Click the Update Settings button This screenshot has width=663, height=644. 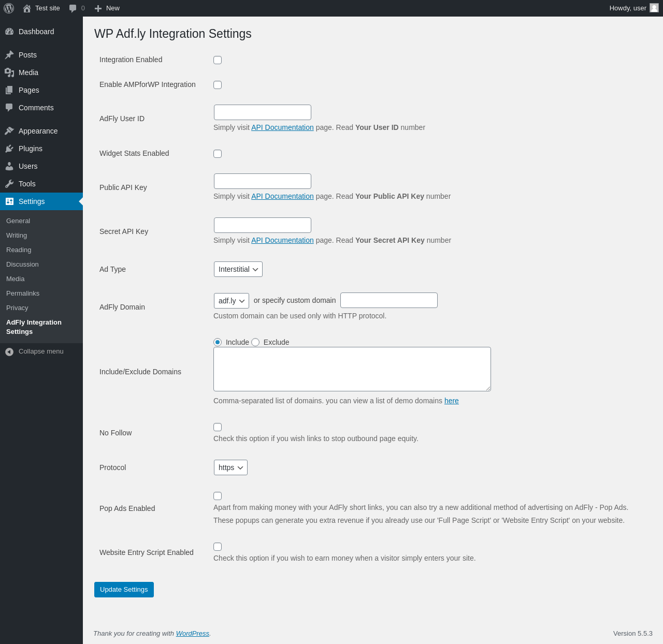pos(124,590)
